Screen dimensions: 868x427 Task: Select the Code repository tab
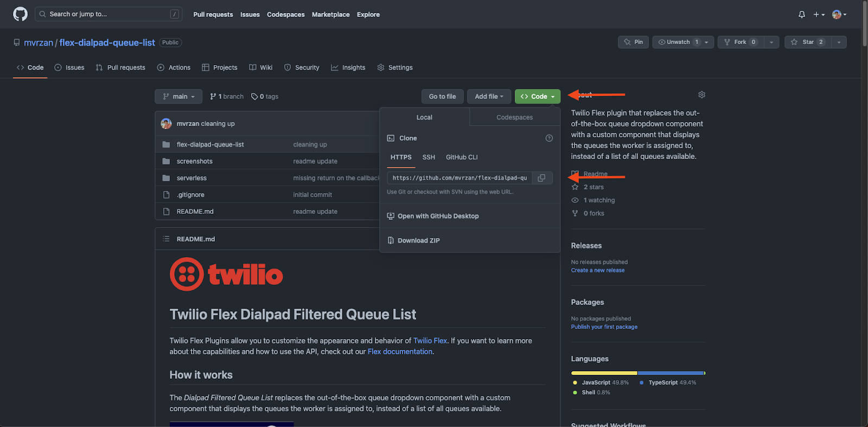30,67
